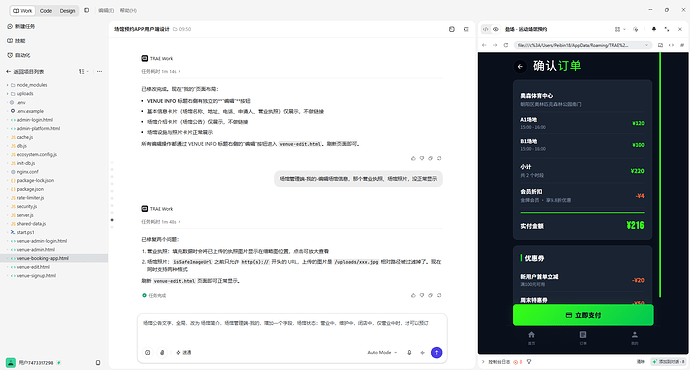Click the chat header panel toggle icon
Screen dimensions: 690x370
point(466,29)
